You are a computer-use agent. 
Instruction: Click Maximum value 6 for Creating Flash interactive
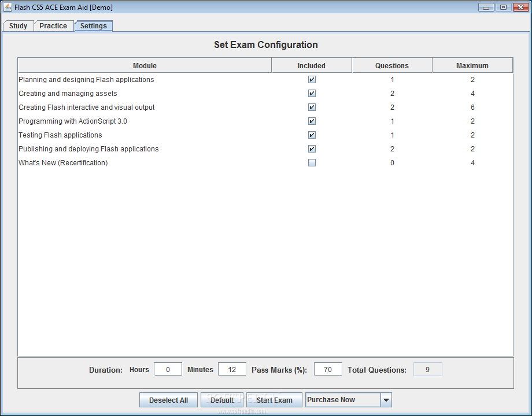click(472, 107)
